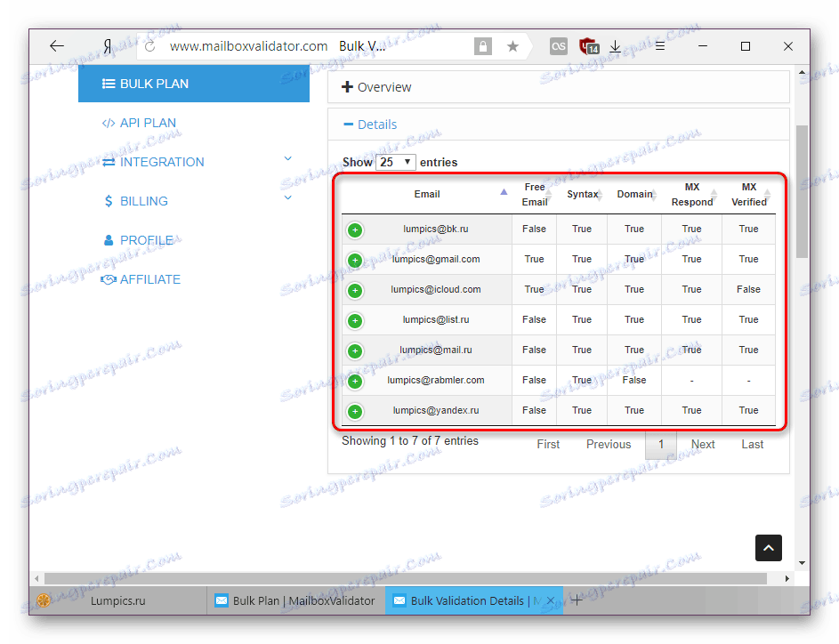Open the PROFILE menu item
Image resolution: width=839 pixels, height=644 pixels.
139,240
